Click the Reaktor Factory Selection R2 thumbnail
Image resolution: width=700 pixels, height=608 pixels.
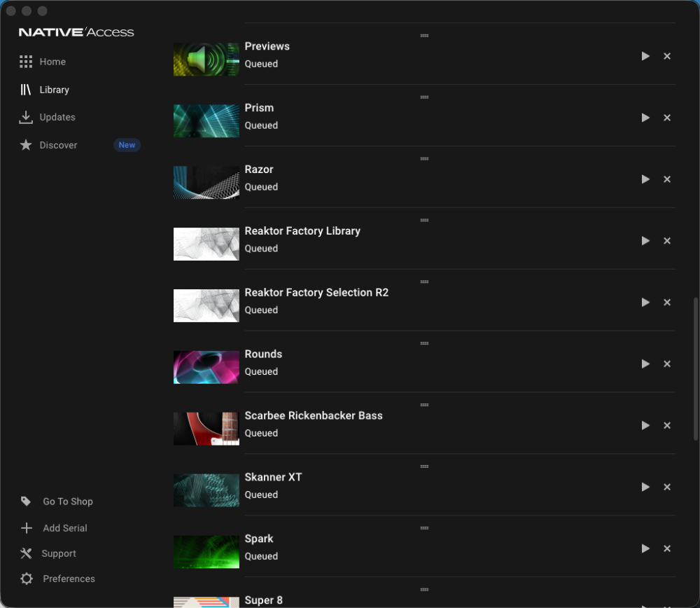pyautogui.click(x=206, y=306)
